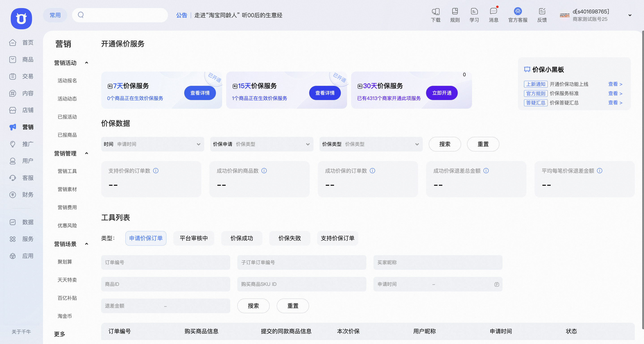Open 服务 services icon in sidebar

click(13, 239)
